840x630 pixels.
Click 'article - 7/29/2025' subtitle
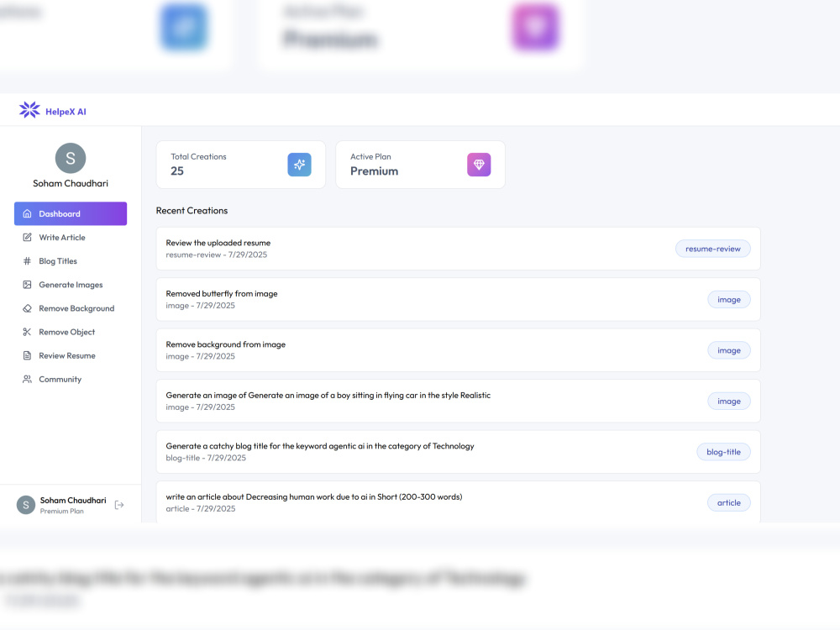[x=201, y=509]
